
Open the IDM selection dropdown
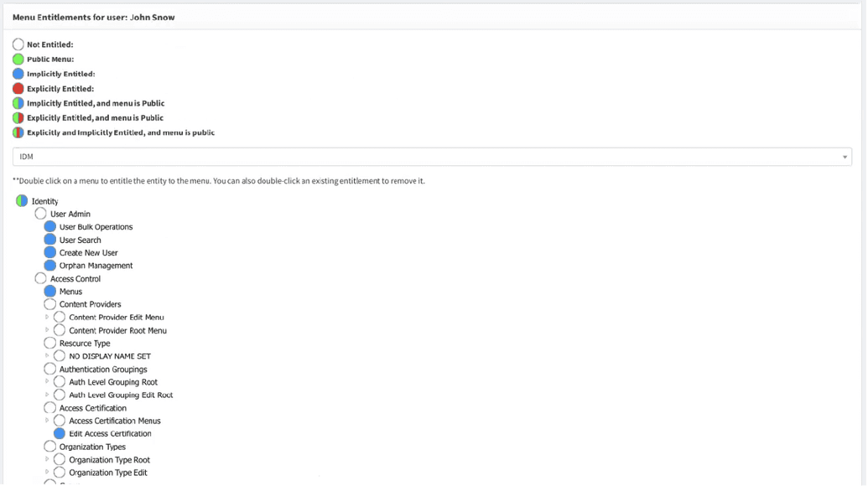coord(845,156)
